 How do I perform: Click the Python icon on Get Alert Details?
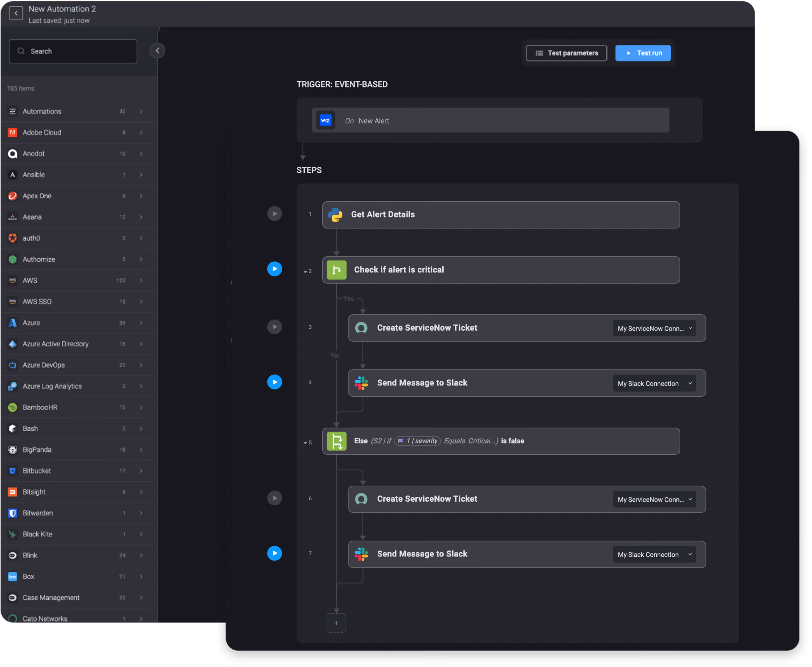[x=336, y=215]
